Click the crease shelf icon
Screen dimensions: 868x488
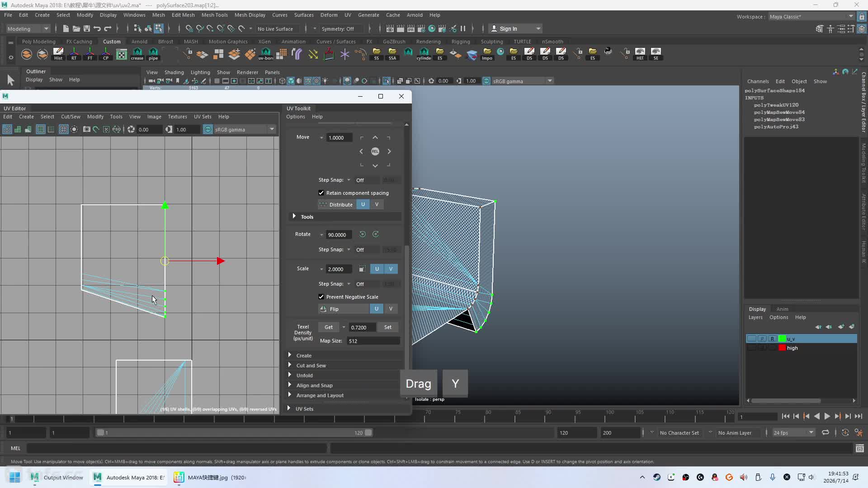[x=137, y=54]
